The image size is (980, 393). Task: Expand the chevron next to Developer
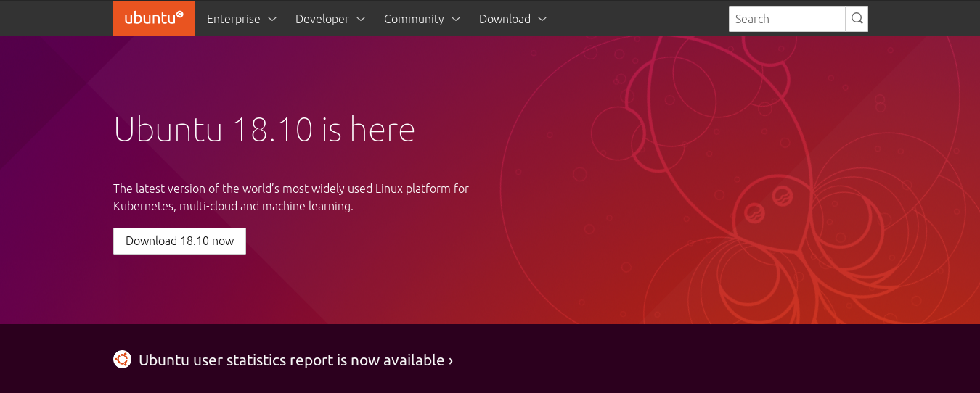click(361, 20)
